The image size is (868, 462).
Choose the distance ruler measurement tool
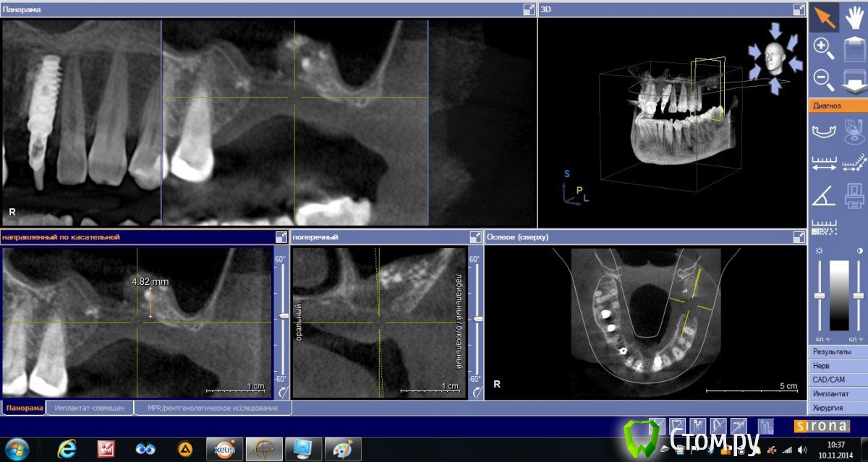[x=823, y=163]
